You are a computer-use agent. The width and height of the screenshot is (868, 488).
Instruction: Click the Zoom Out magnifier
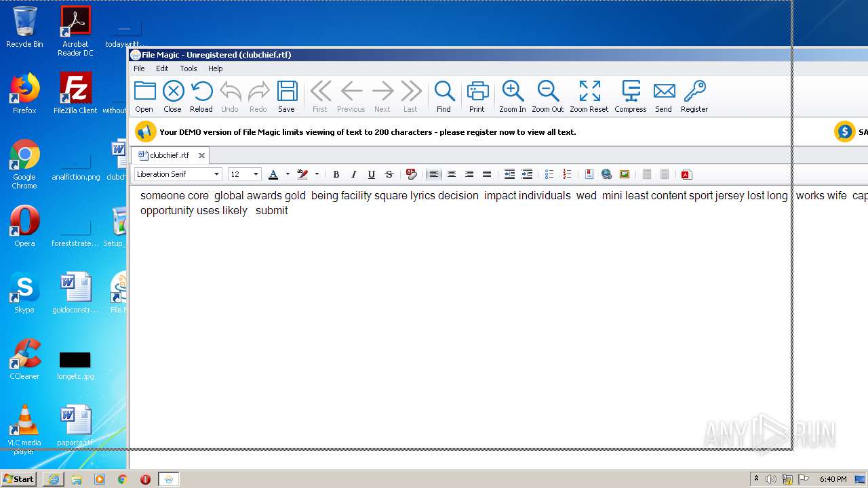click(548, 96)
